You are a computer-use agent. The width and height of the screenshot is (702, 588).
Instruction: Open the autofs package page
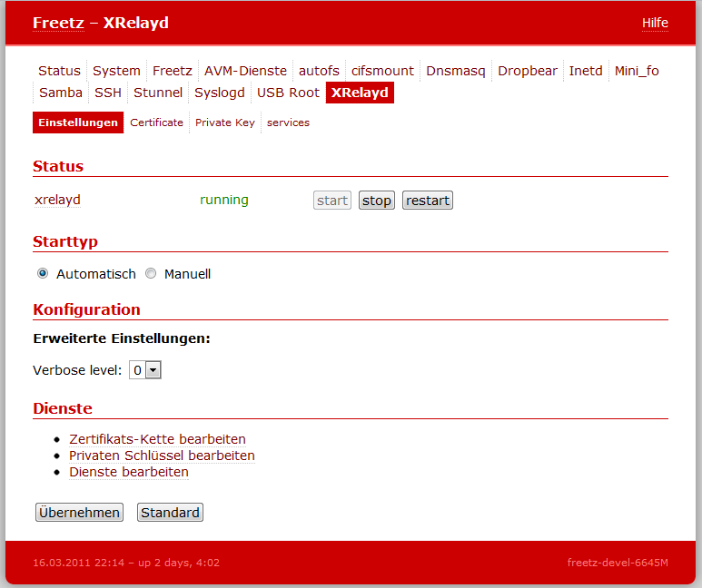[x=319, y=71]
